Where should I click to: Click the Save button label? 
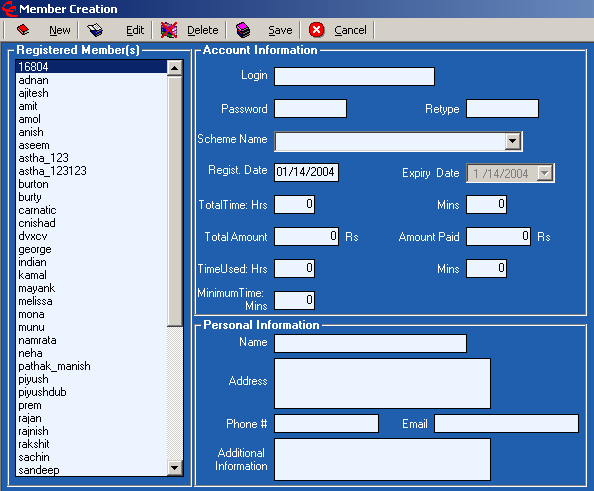click(x=280, y=30)
